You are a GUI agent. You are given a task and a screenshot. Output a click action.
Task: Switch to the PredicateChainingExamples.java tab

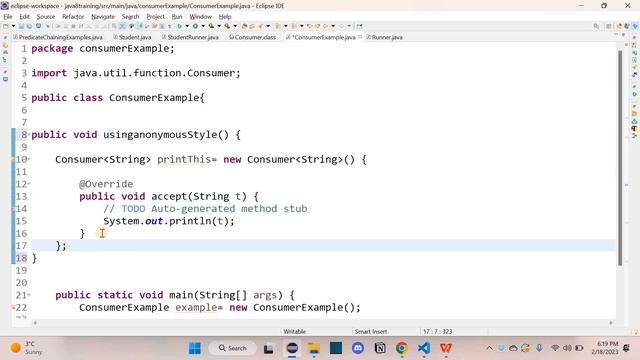(58, 37)
